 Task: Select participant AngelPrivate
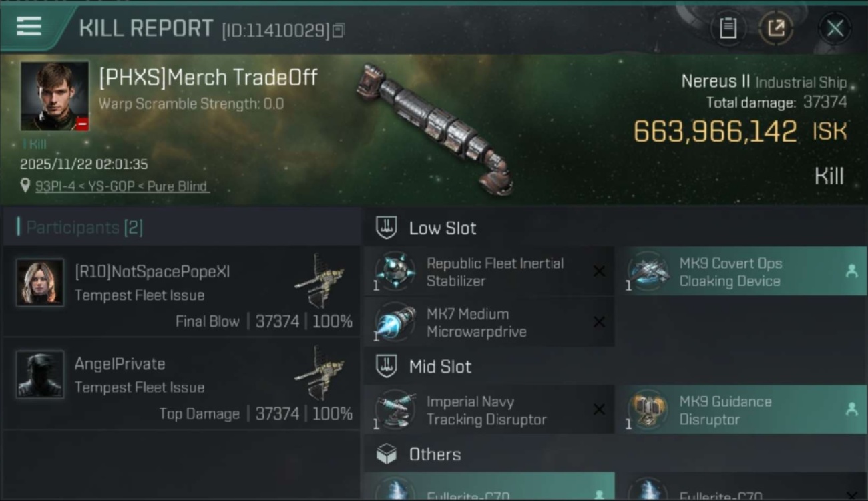[x=182, y=383]
